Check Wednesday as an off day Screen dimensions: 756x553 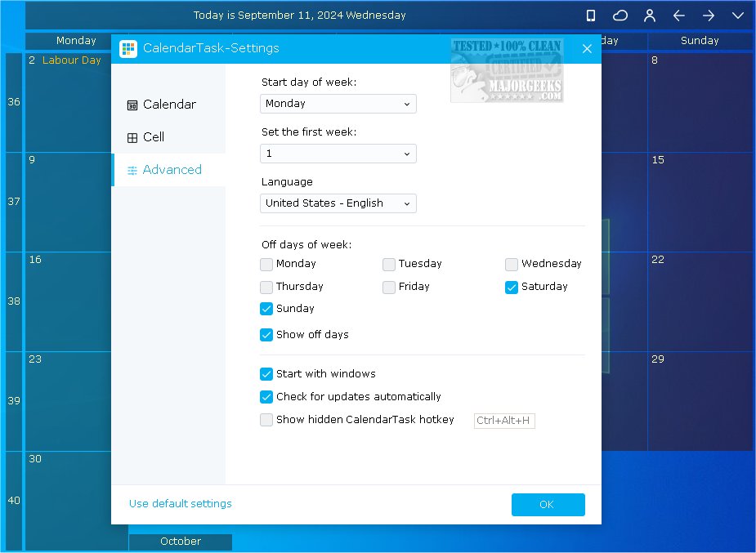click(511, 264)
